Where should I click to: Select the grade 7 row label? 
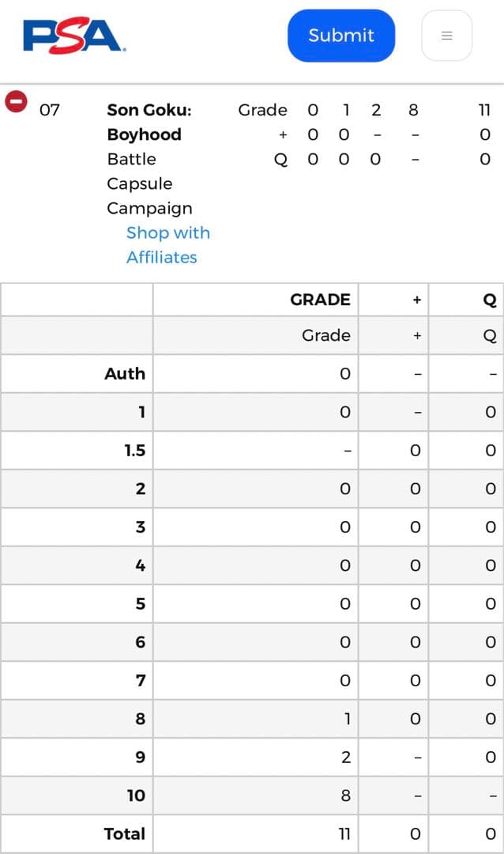(x=140, y=680)
